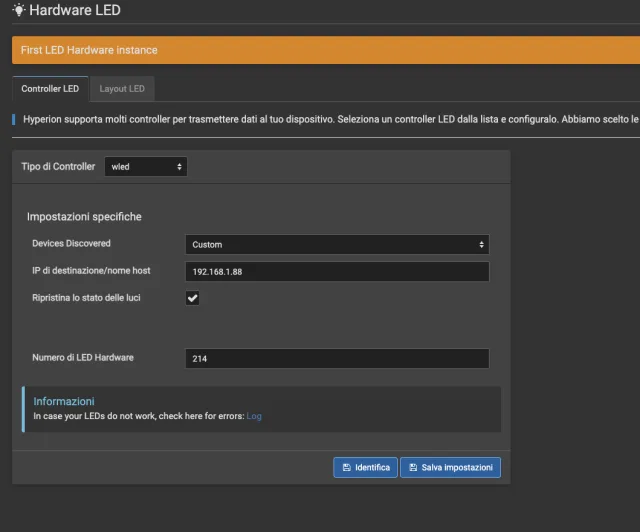Select the Controller LED tab
Screen dimensions: 640x532
50,89
